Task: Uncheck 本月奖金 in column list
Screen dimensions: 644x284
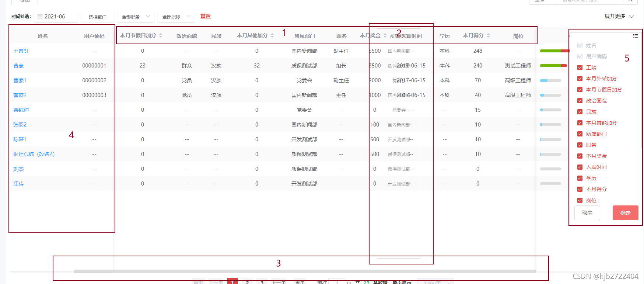Action: (580, 156)
